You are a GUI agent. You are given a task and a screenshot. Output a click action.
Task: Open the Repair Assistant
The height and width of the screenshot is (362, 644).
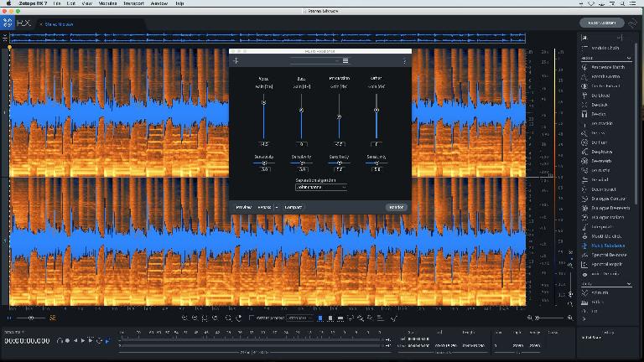(602, 23)
